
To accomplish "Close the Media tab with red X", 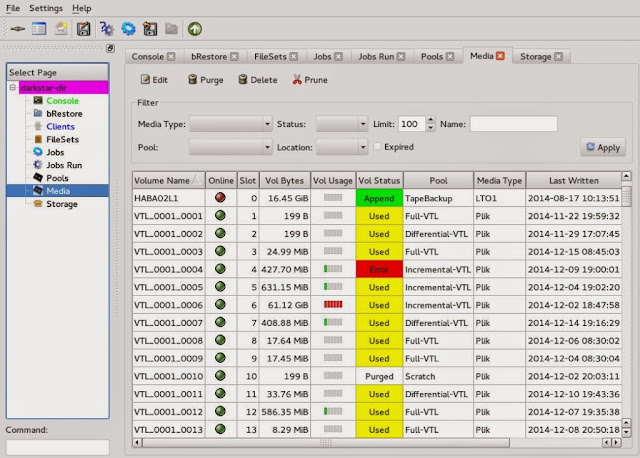I will 500,56.
